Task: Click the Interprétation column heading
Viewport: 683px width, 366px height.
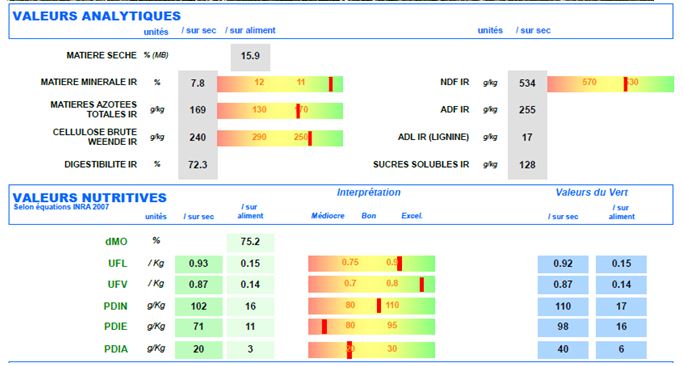Action: [x=369, y=193]
